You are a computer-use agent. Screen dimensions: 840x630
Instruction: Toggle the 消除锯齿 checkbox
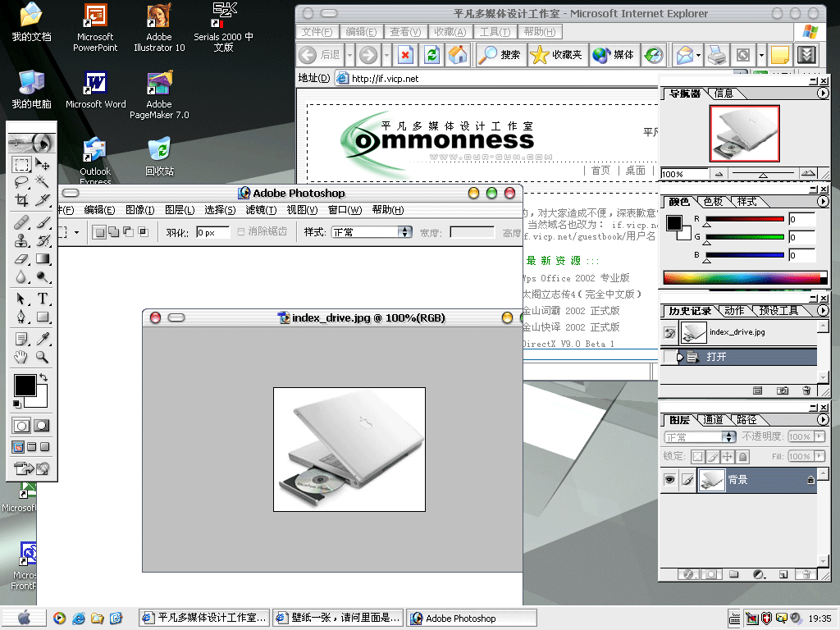(241, 231)
